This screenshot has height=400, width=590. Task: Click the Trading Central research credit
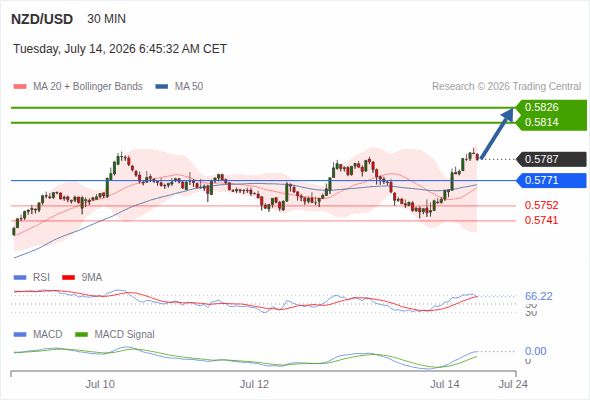[506, 87]
